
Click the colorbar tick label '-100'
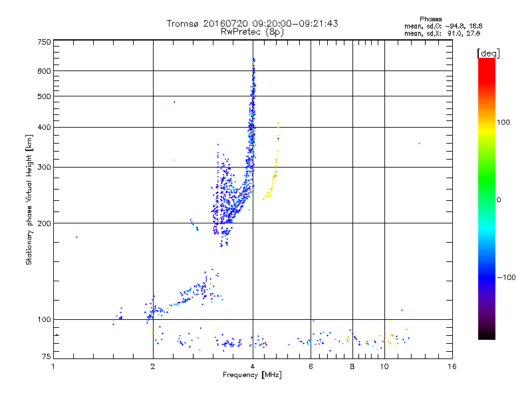506,277
